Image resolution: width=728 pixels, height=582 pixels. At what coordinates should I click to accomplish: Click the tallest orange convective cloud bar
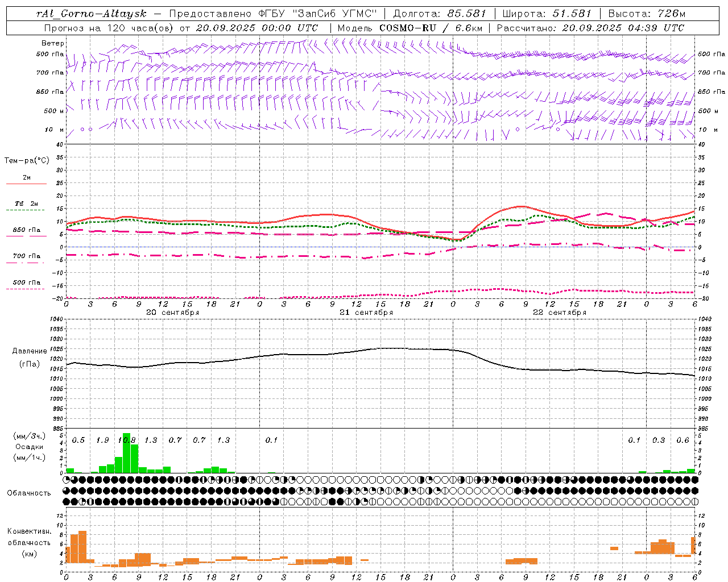click(82, 547)
